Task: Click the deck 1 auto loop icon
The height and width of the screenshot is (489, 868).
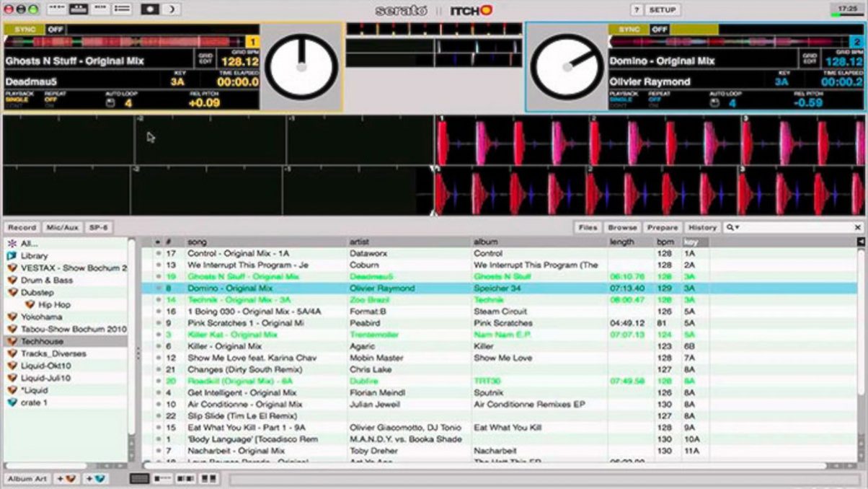Action: click(110, 102)
